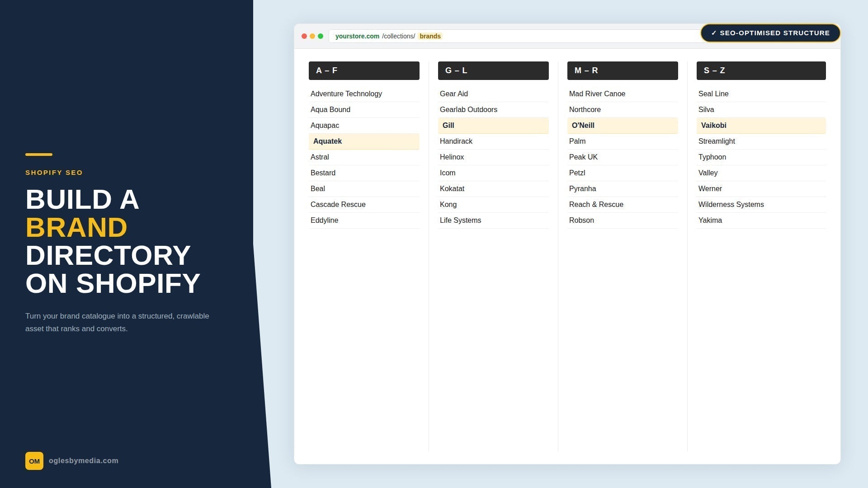The image size is (868, 488).
Task: Select the G – L column header
Action: click(493, 70)
